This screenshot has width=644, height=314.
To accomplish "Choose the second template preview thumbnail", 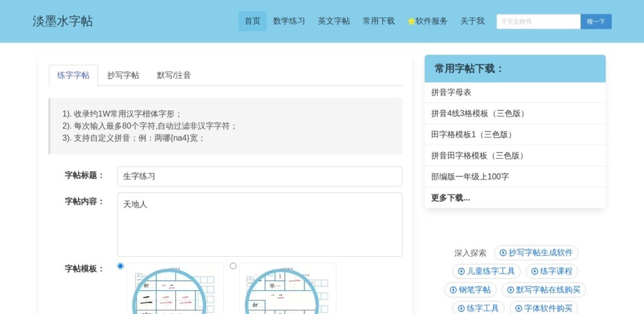I will click(x=287, y=289).
